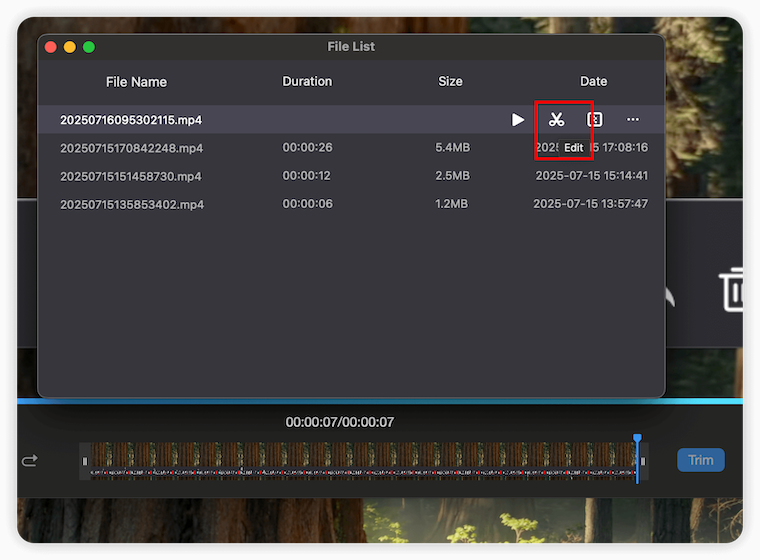Click the Size column header
Viewport: 760px width, 560px height.
click(x=450, y=82)
